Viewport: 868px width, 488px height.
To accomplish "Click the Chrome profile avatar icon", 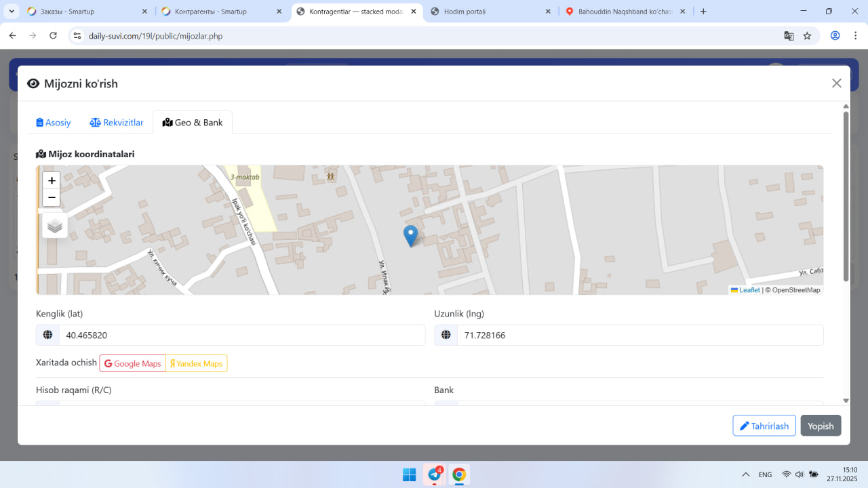I will click(x=835, y=36).
